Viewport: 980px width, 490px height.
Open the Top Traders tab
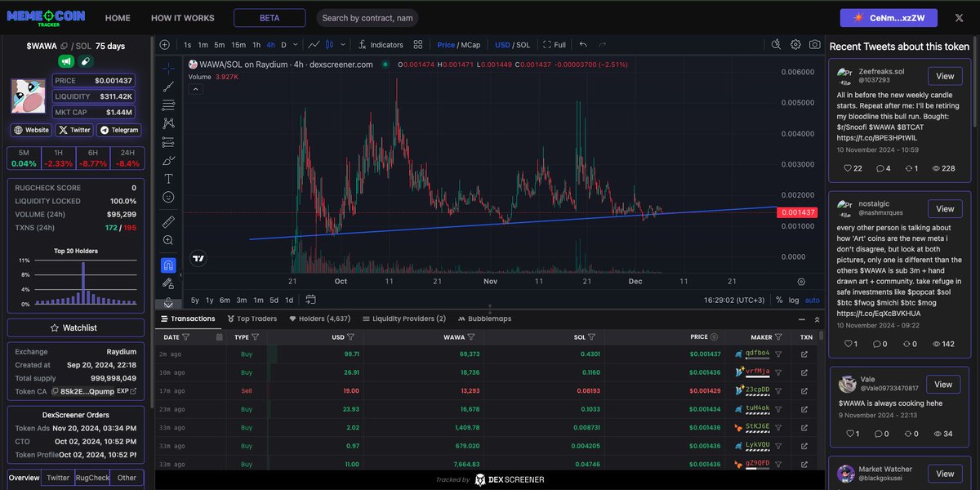252,318
